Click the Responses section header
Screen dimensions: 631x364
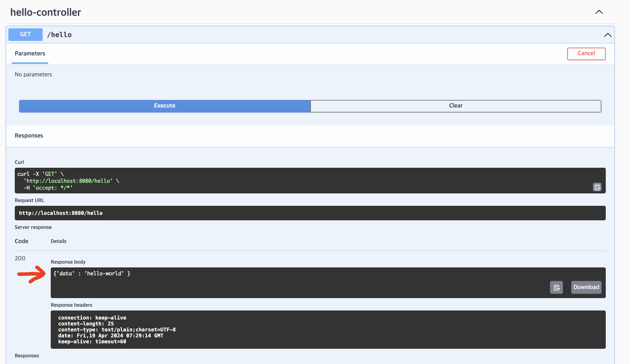tap(29, 136)
